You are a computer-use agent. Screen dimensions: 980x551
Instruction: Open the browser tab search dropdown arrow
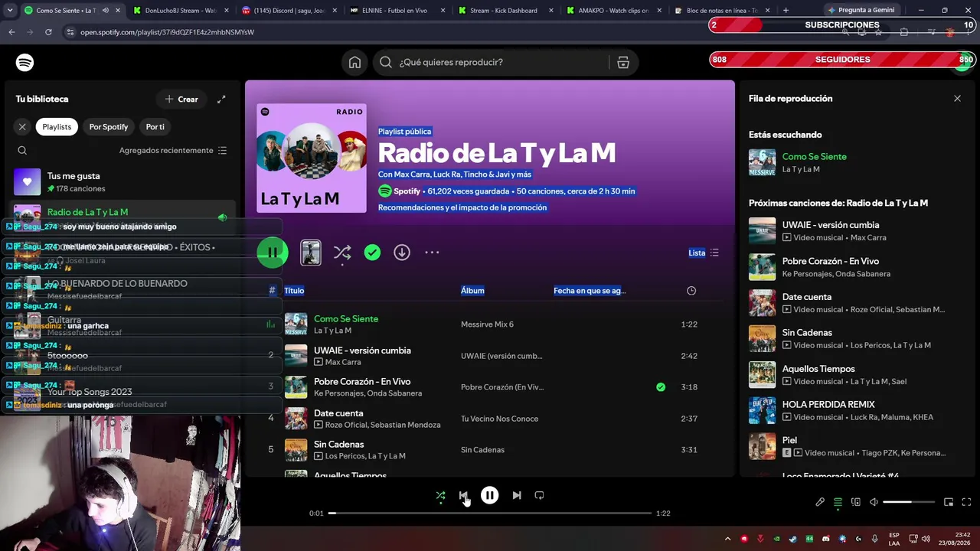coord(9,11)
